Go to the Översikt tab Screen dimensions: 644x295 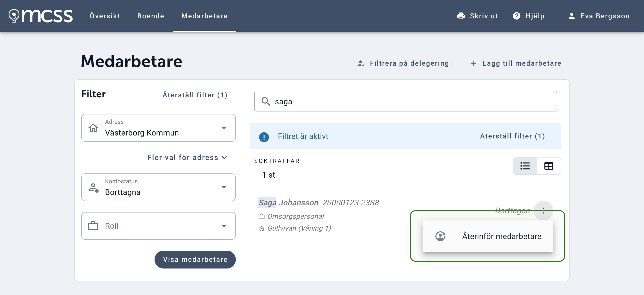point(105,16)
